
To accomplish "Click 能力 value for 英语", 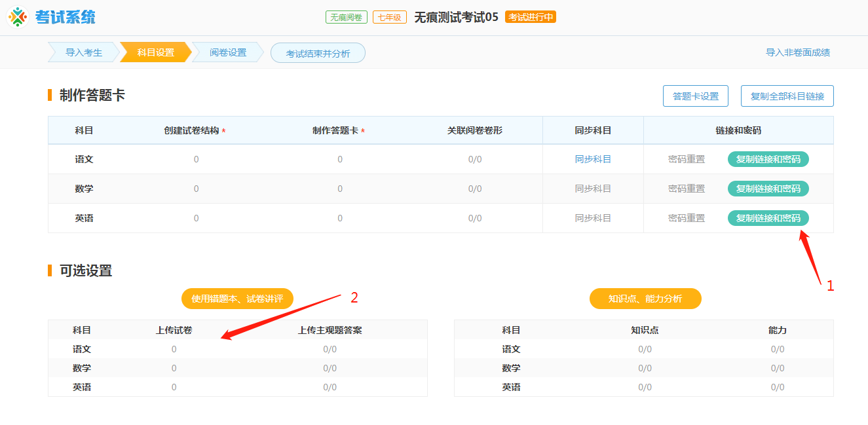I will [778, 387].
